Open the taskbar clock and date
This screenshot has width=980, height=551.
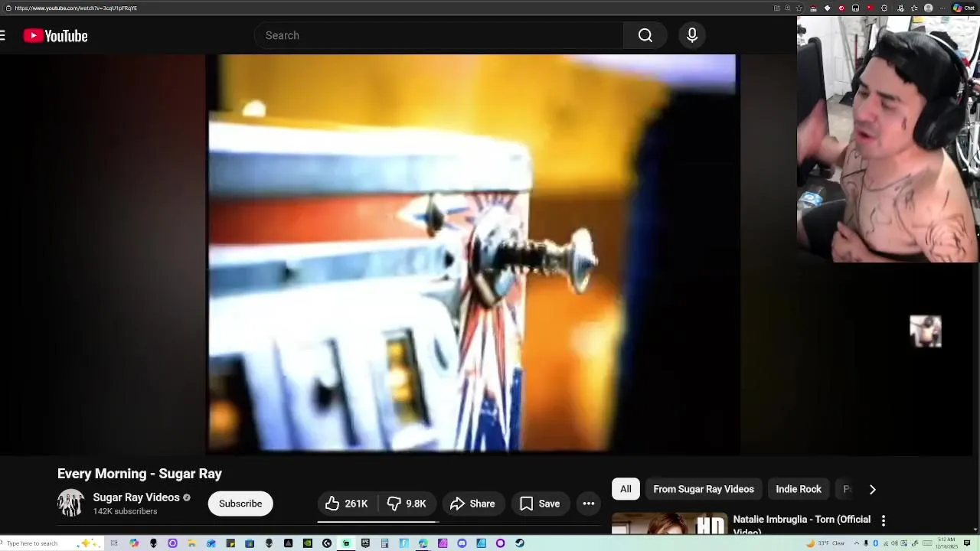point(946,543)
